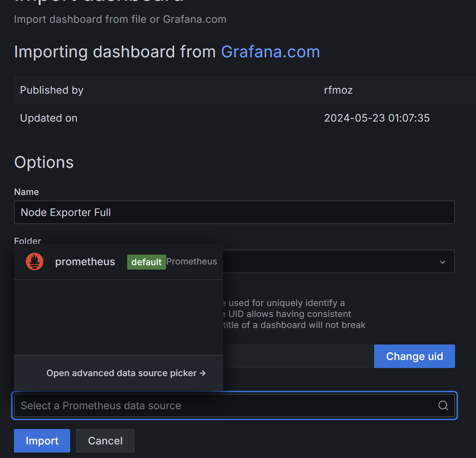This screenshot has width=476, height=458.
Task: Click the Published by label
Action: [52, 90]
